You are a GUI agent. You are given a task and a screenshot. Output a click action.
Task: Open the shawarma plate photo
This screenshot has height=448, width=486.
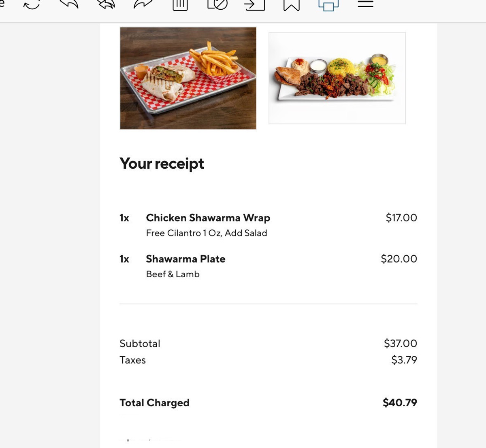tap(337, 78)
